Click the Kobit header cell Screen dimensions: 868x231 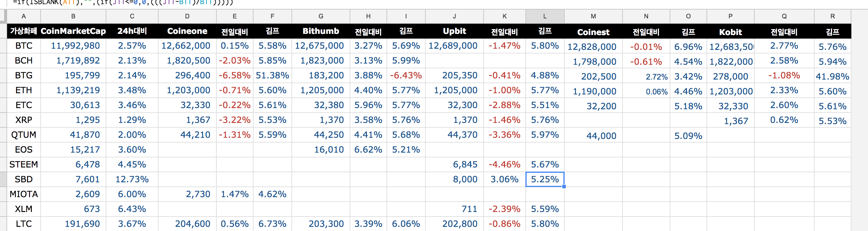(x=731, y=32)
